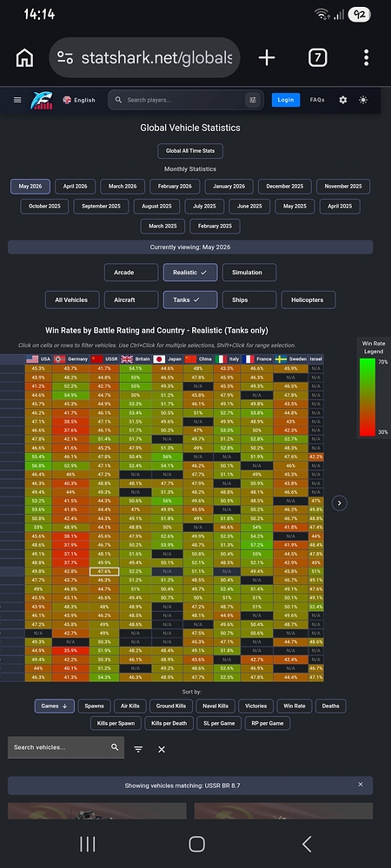Tap the Android back button
391x868 pixels.
[306, 845]
